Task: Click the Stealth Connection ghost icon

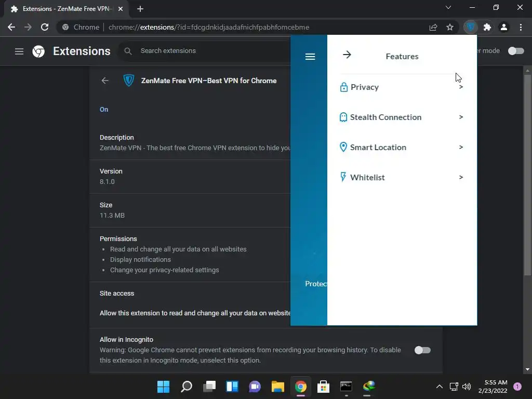Action: pyautogui.click(x=343, y=117)
